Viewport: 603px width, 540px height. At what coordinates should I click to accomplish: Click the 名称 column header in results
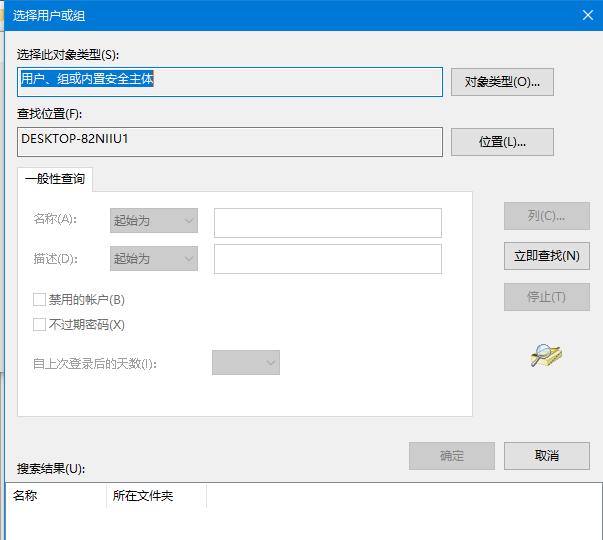(56, 496)
